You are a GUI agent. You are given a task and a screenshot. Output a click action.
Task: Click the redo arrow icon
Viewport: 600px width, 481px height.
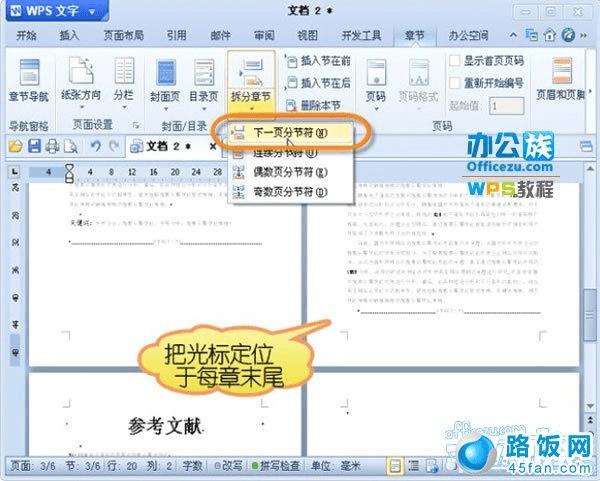click(114, 146)
